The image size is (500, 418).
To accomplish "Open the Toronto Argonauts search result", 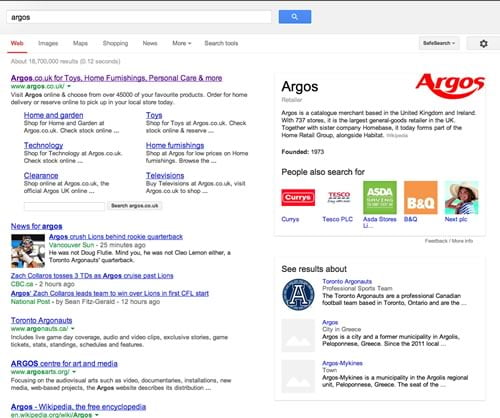I will click(x=41, y=320).
